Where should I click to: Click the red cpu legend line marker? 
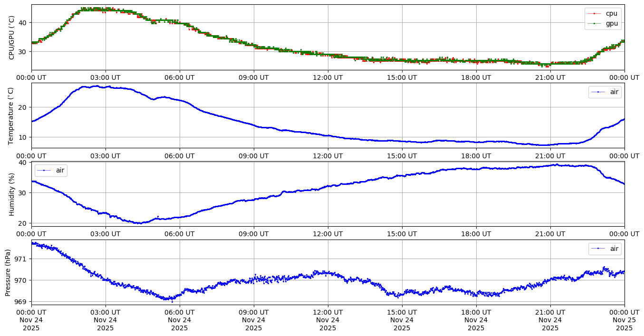pos(594,13)
